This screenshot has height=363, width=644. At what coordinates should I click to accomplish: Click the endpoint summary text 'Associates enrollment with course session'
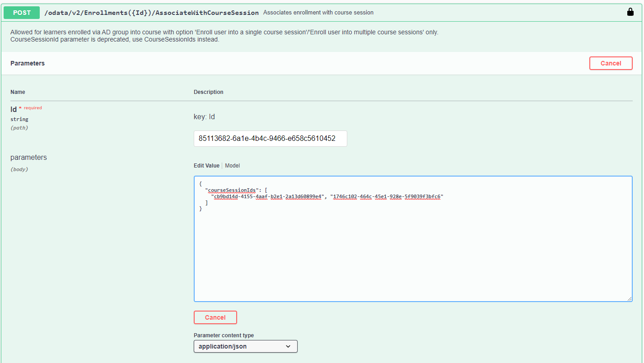pos(318,13)
